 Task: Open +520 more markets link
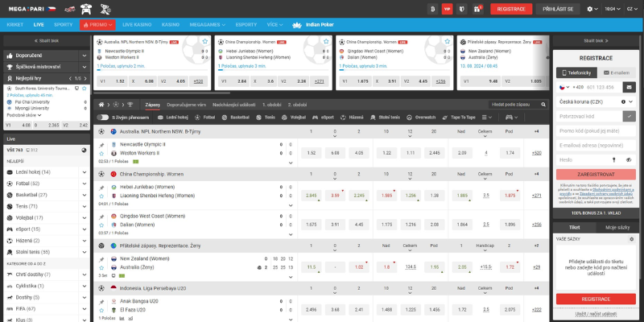(x=536, y=153)
